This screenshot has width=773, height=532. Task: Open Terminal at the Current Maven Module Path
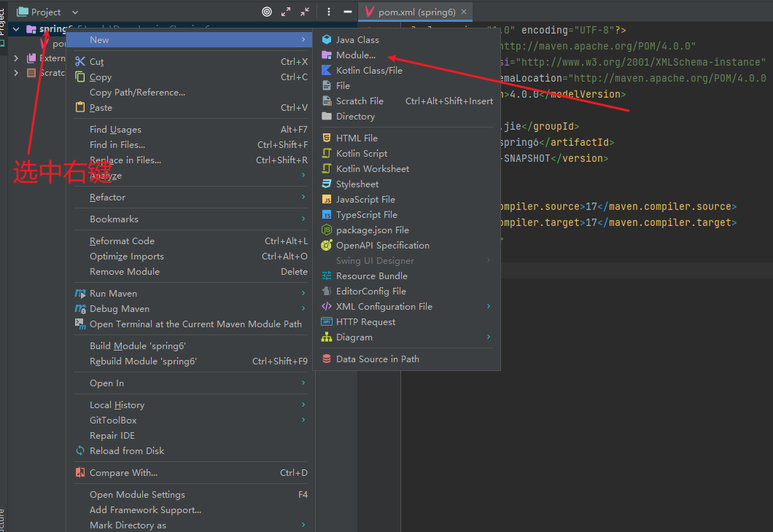tap(190, 324)
